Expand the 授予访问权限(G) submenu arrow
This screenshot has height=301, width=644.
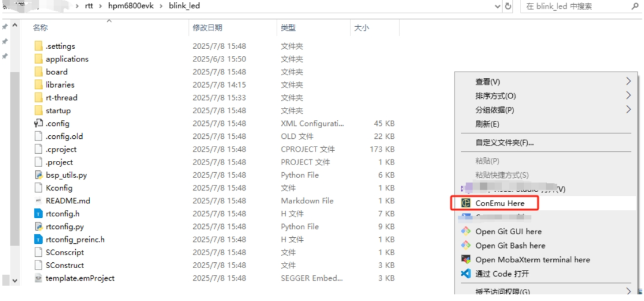[x=628, y=291]
